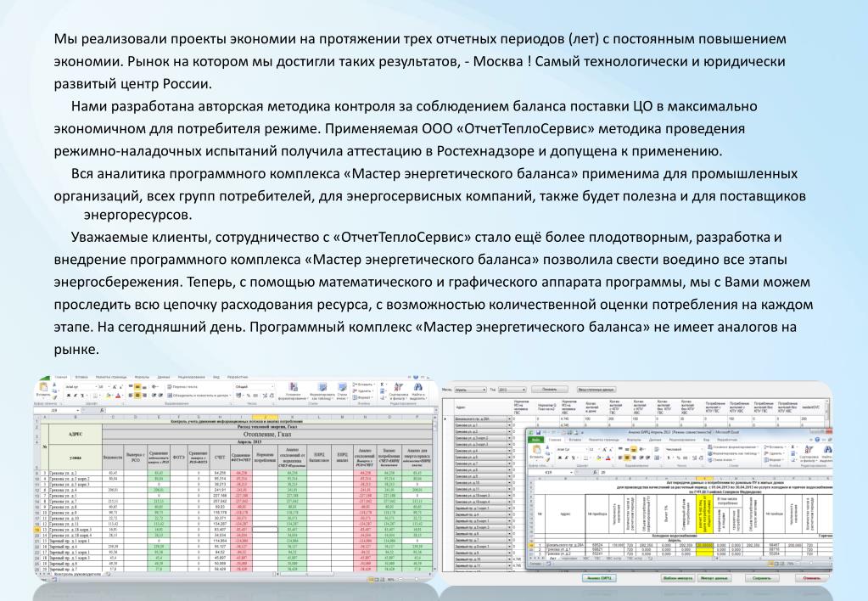The height and width of the screenshot is (601, 868).
Task: Click Bold icon in right Excel window
Action: tap(560, 458)
